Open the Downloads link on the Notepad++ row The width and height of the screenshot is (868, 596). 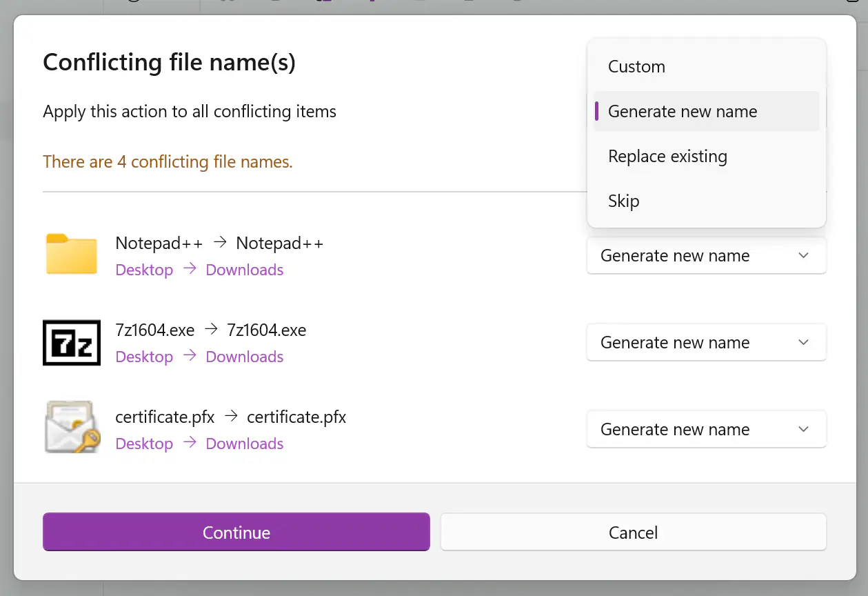(244, 270)
